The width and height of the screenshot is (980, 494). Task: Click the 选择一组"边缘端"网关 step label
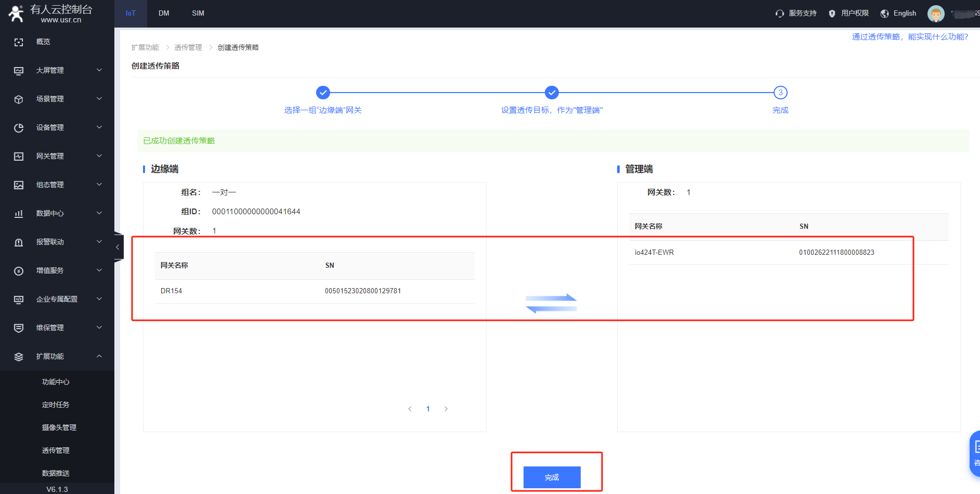pyautogui.click(x=323, y=110)
